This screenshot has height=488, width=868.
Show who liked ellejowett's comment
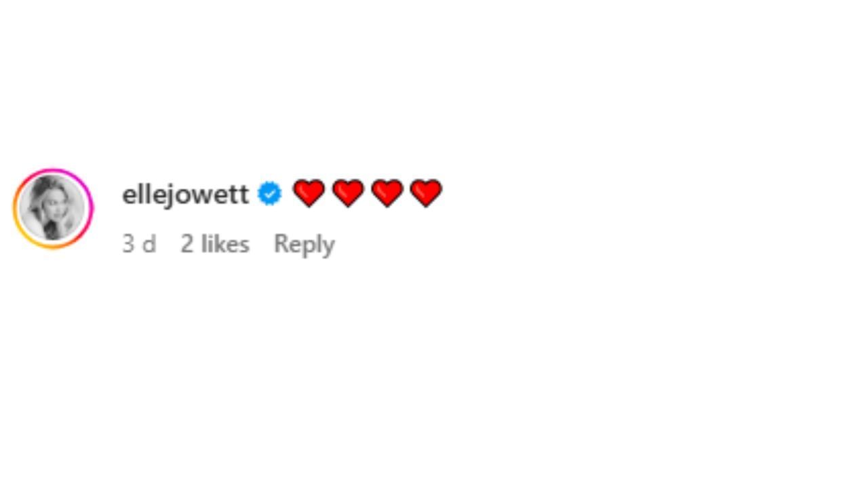[214, 244]
